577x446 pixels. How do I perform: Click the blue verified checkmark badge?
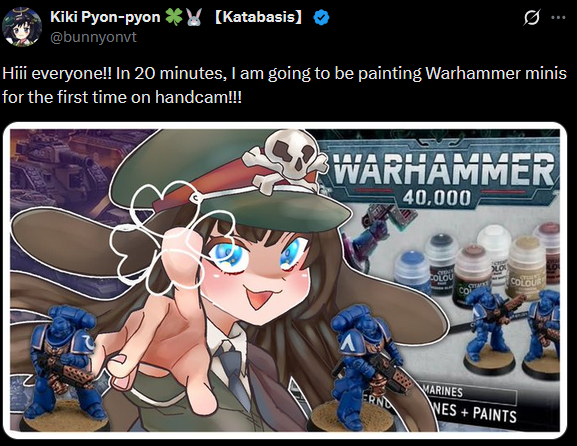coord(321,17)
